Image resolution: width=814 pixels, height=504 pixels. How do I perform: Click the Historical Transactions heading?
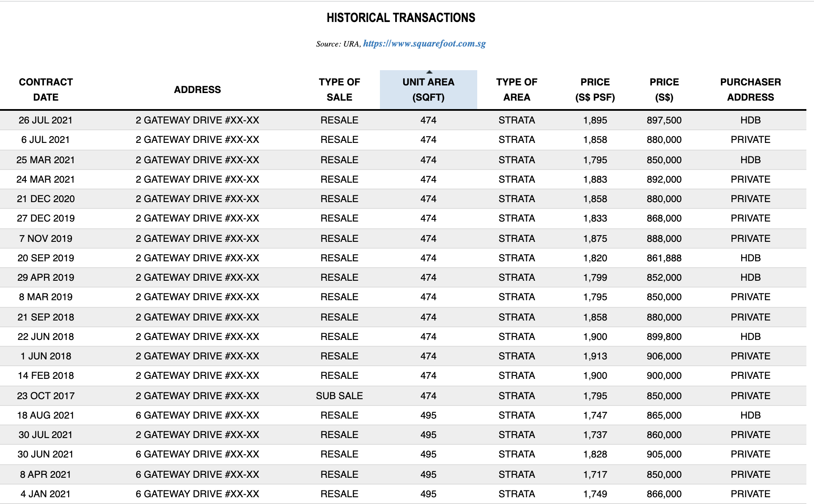pos(401,18)
